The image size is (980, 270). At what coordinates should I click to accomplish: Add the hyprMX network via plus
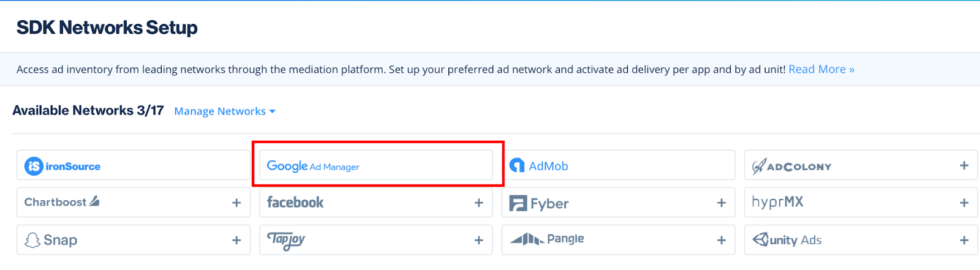(x=964, y=203)
